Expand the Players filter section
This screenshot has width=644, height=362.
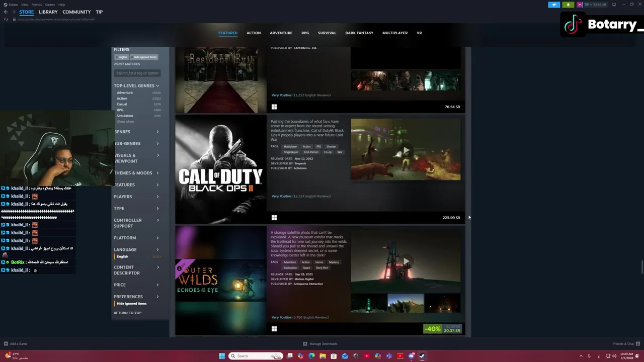[136, 197]
